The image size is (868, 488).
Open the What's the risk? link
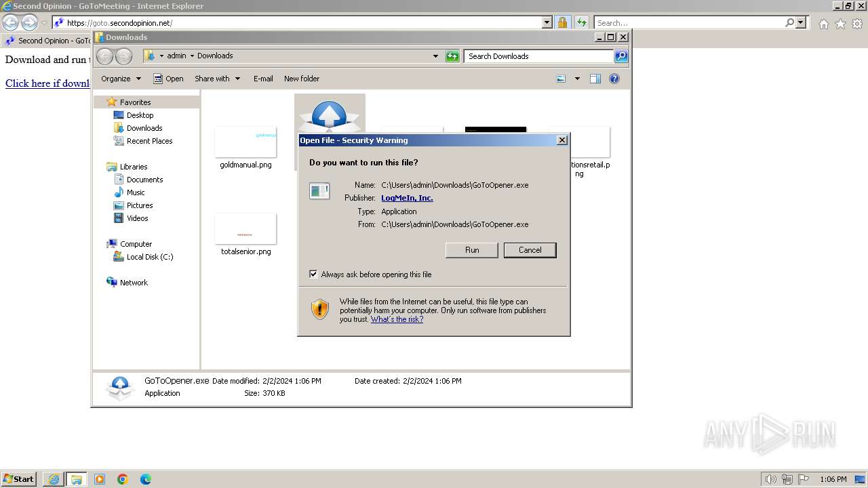(397, 319)
